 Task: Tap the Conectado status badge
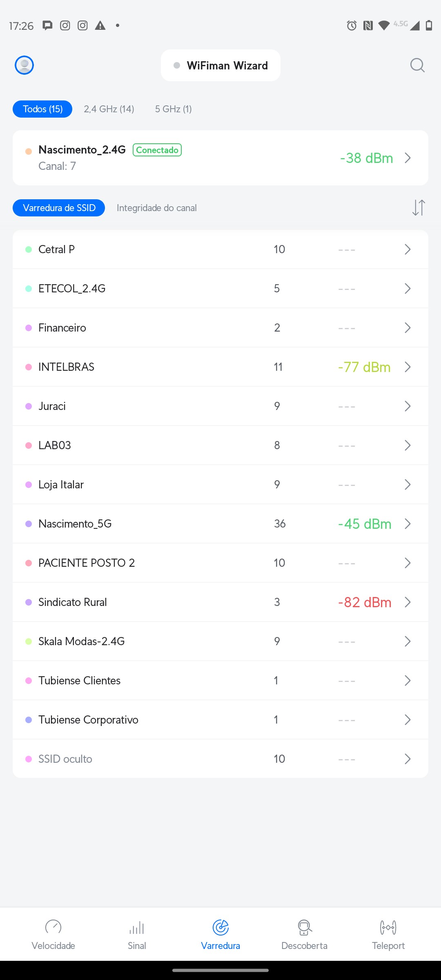[157, 150]
